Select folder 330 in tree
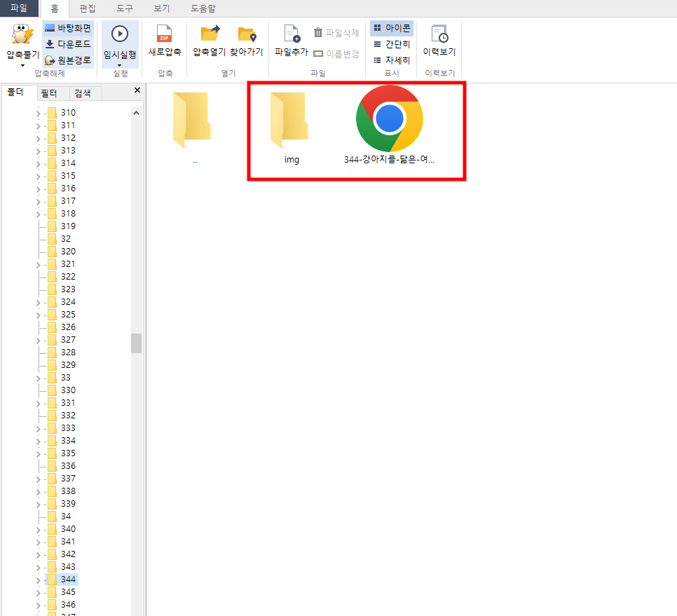 pyautogui.click(x=68, y=390)
